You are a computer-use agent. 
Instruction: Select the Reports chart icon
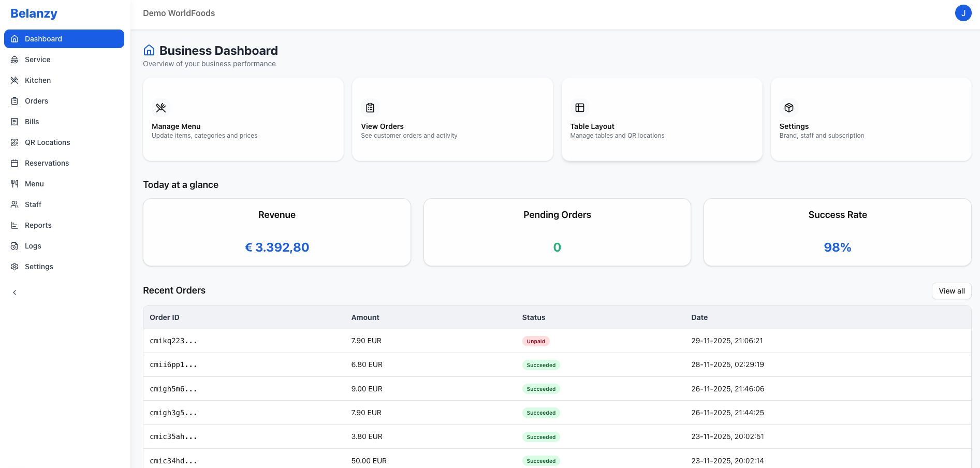coord(14,225)
